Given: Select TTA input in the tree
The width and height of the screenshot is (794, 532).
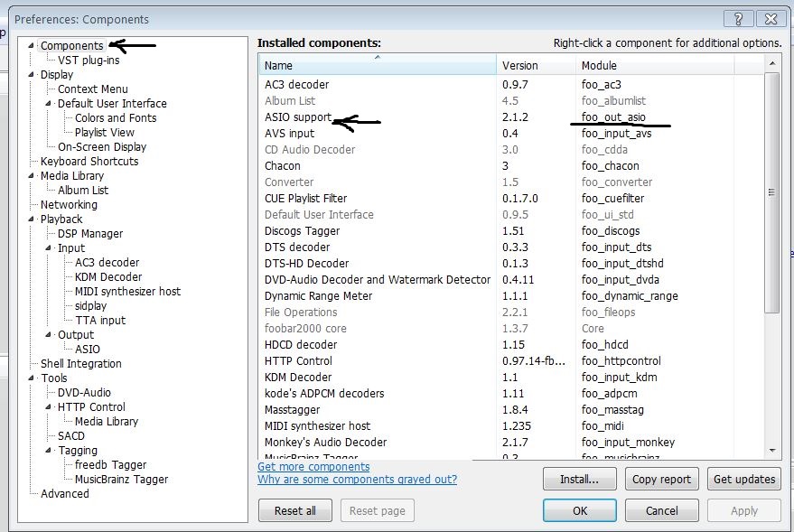Looking at the screenshot, I should pos(100,321).
